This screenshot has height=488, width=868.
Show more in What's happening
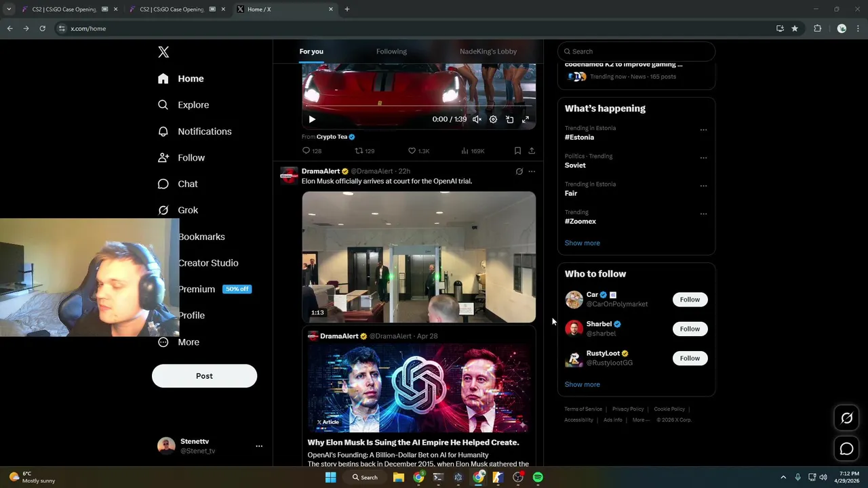pos(582,243)
